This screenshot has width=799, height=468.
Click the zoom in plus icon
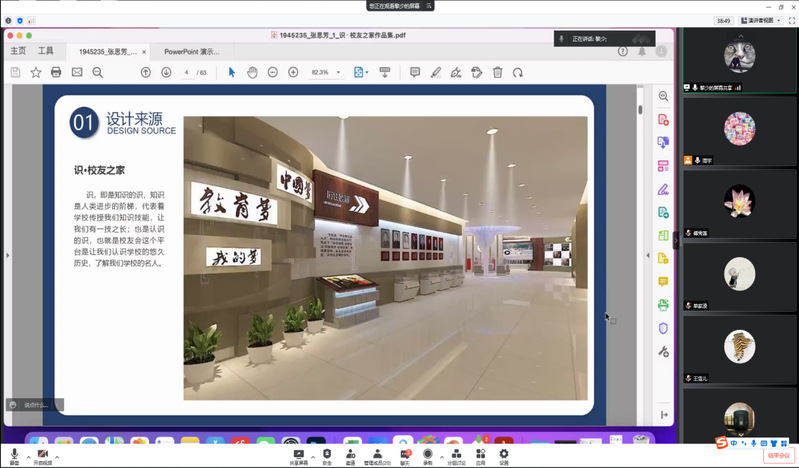tap(293, 72)
